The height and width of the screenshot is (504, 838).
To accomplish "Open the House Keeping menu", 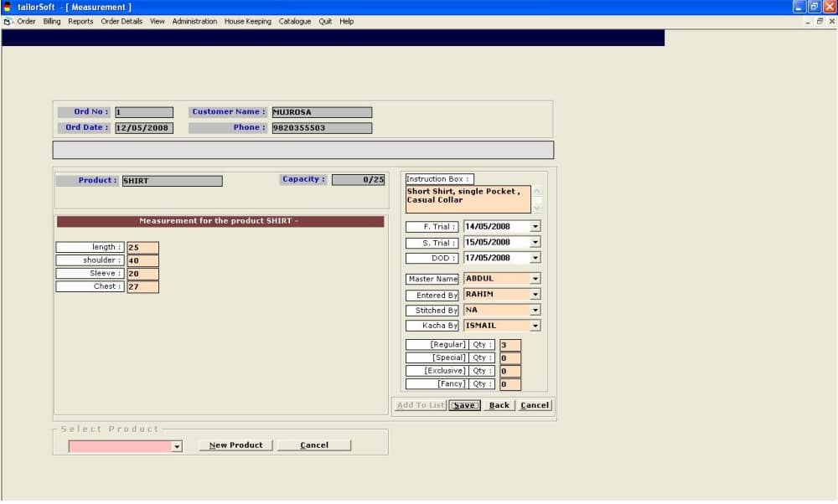I will click(x=247, y=22).
